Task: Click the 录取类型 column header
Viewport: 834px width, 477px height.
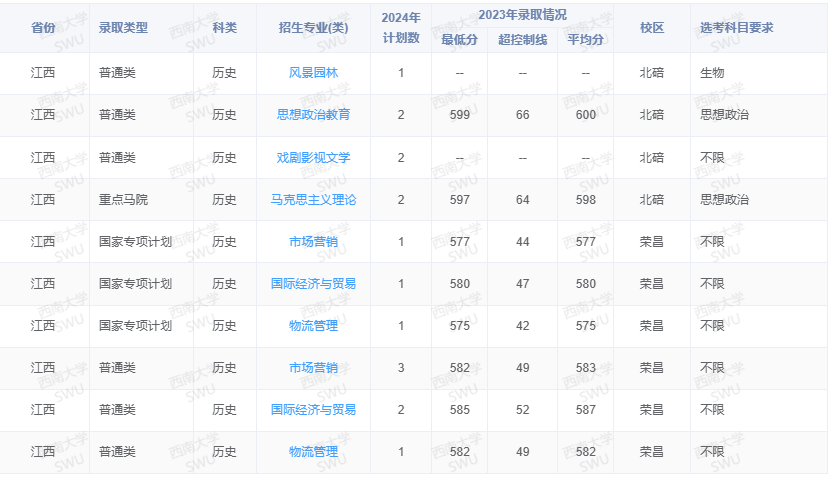Action: pyautogui.click(x=123, y=28)
